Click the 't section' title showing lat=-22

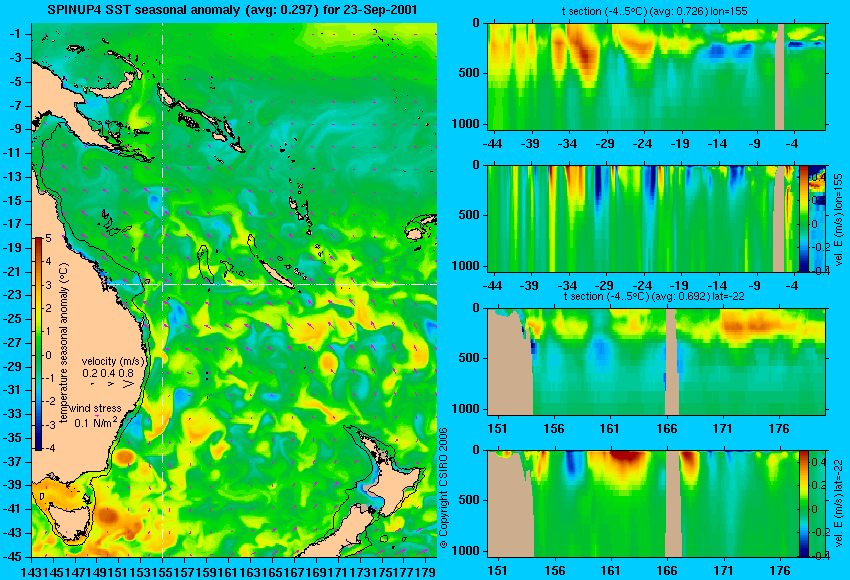coord(654,296)
